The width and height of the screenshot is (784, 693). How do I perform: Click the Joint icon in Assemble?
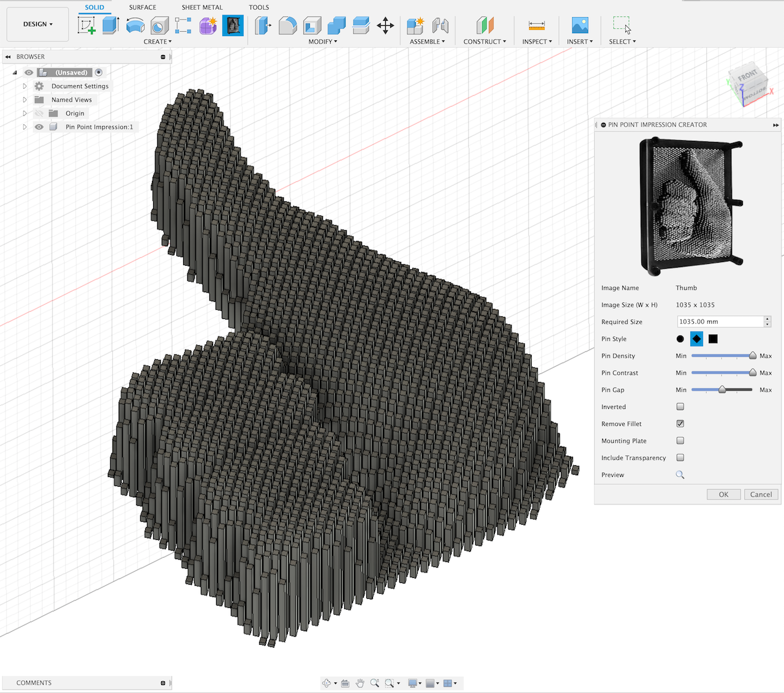(x=440, y=25)
